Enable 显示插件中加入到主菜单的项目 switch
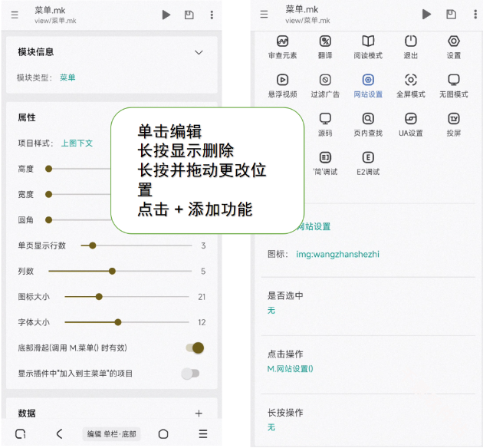Image resolution: width=483 pixels, height=448 pixels. (191, 374)
